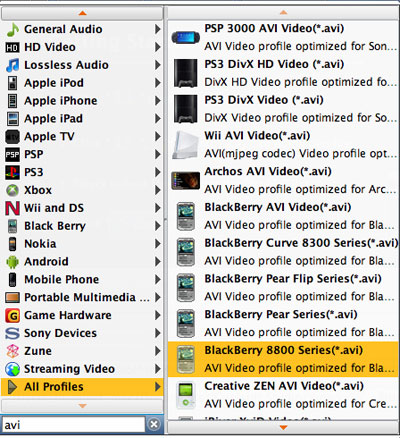Click the Lossless Audio blue note icon
This screenshot has width=400, height=438.
(x=13, y=65)
